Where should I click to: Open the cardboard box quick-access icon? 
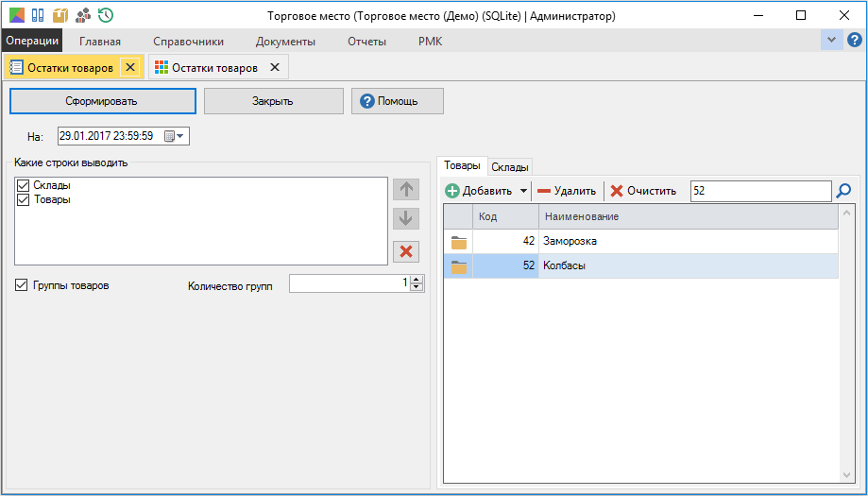(60, 15)
